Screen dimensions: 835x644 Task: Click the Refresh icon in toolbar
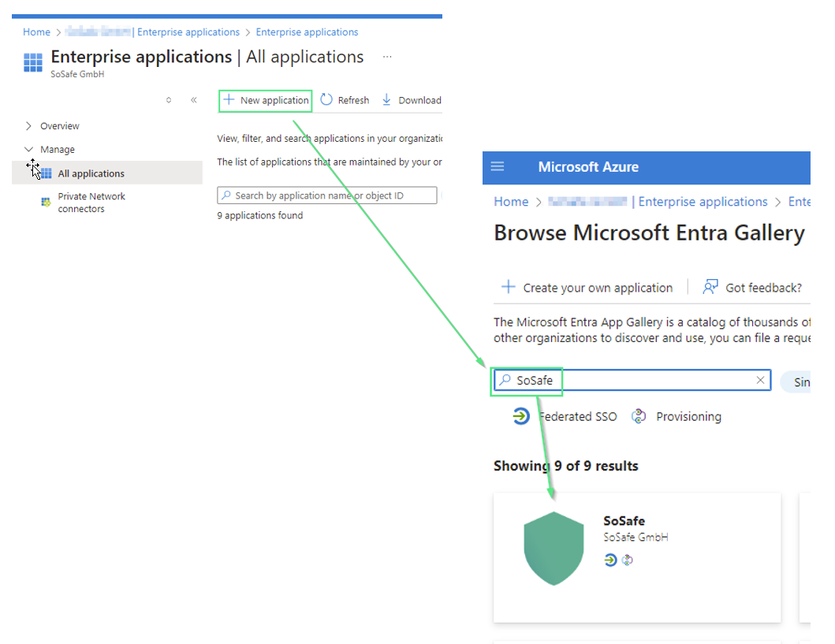[326, 100]
